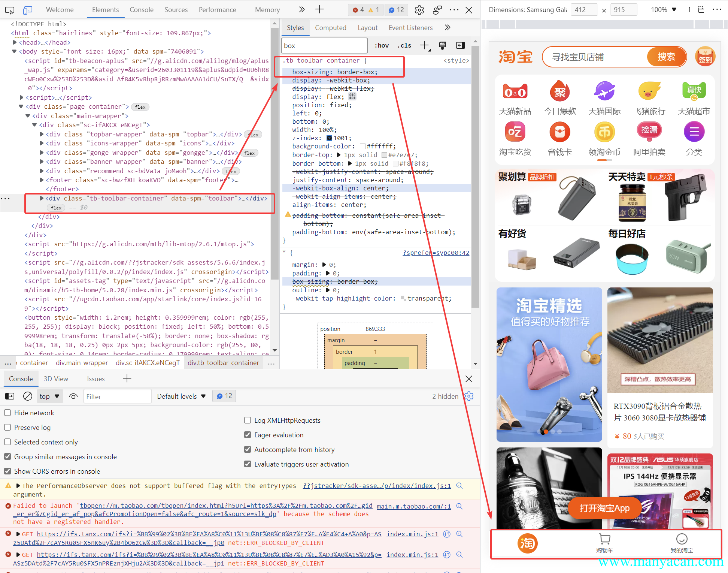Viewport: 728px width, 573px height.
Task: Open the Default levels dropdown
Action: point(181,396)
